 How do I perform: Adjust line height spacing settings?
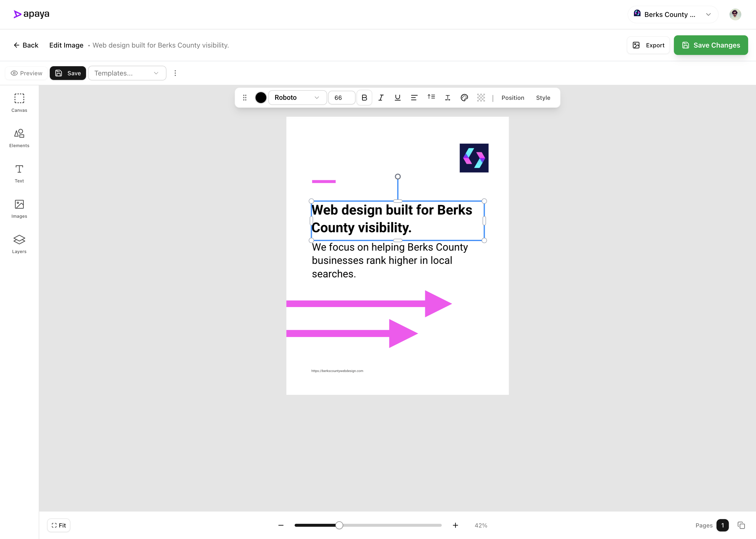(431, 97)
